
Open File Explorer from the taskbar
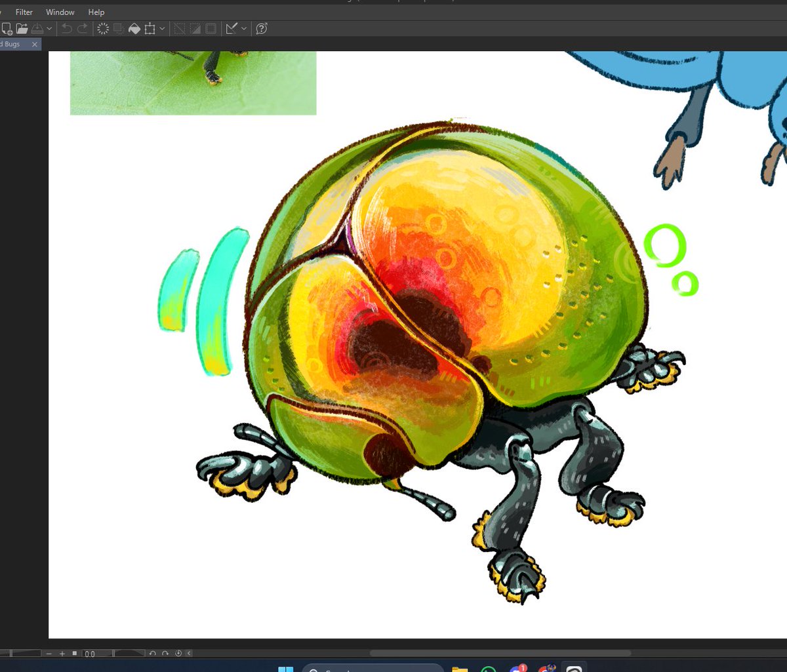point(459,669)
